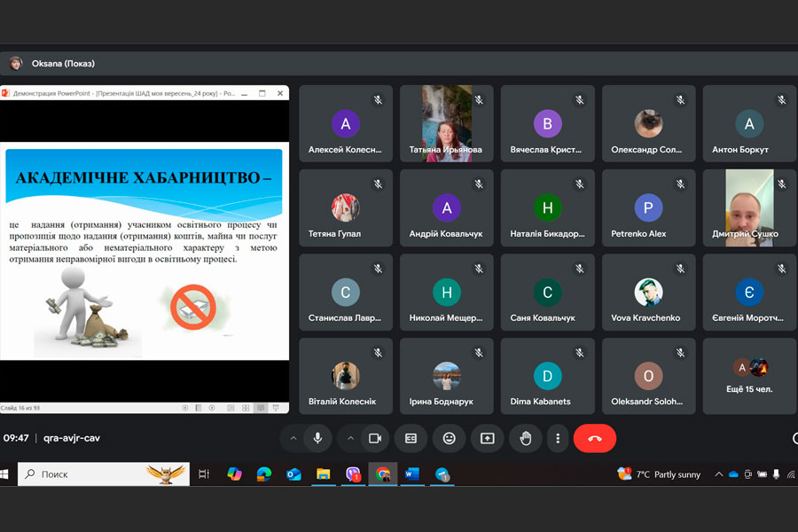Click Oksana presenter avatar

[16, 63]
